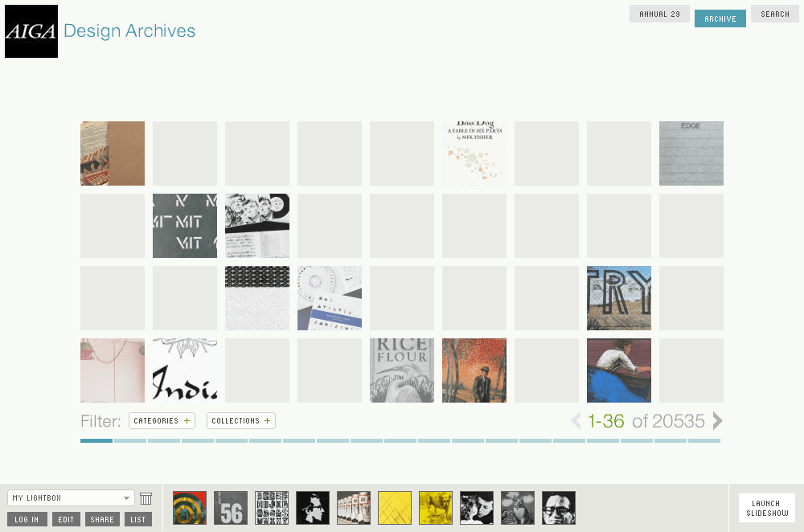Open the Annual 29 tab

coord(659,14)
